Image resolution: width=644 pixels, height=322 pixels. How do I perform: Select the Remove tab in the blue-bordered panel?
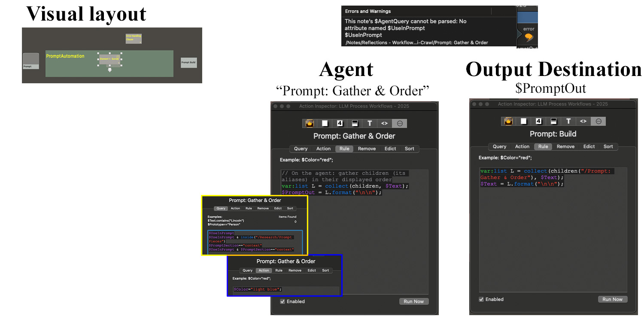(x=295, y=270)
